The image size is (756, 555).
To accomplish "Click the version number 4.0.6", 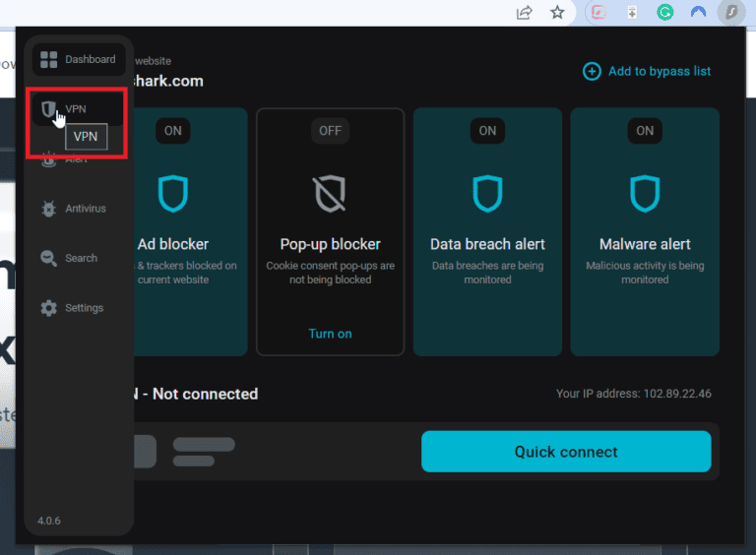I will (49, 521).
